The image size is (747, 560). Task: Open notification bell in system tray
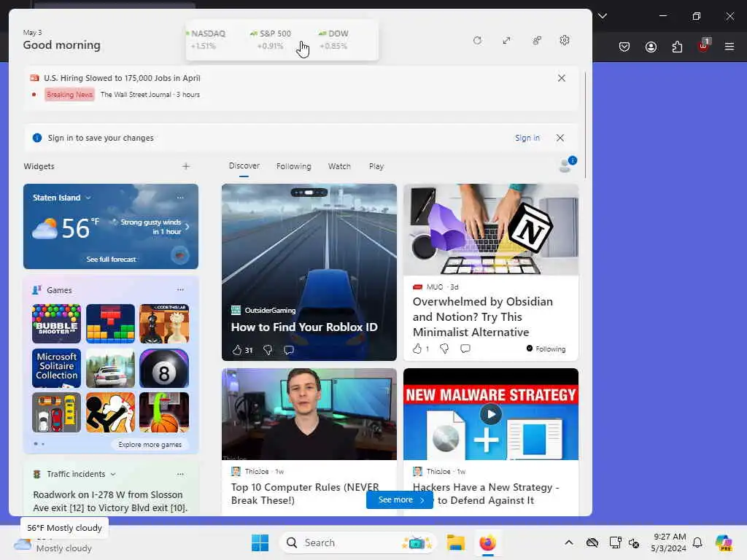tap(697, 542)
